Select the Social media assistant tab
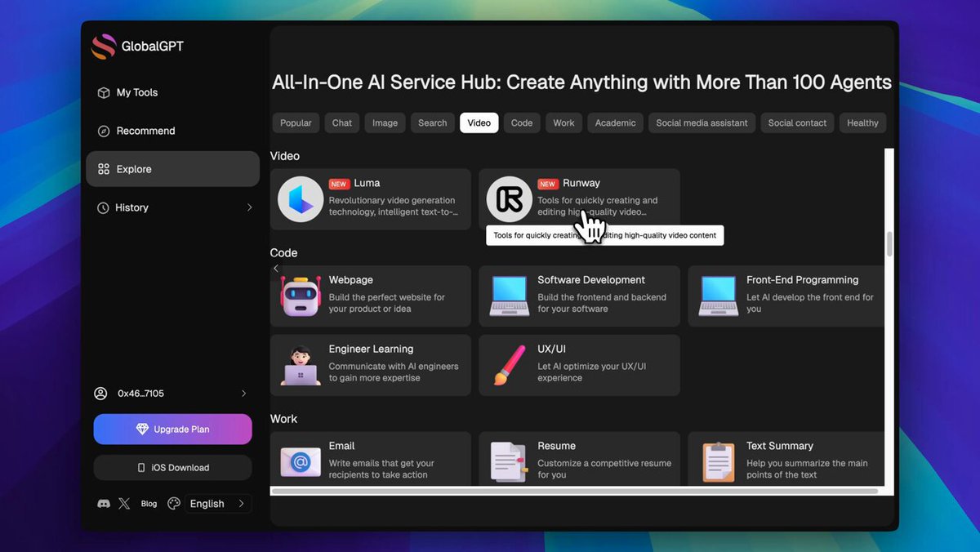This screenshot has width=980, height=552. [x=702, y=123]
